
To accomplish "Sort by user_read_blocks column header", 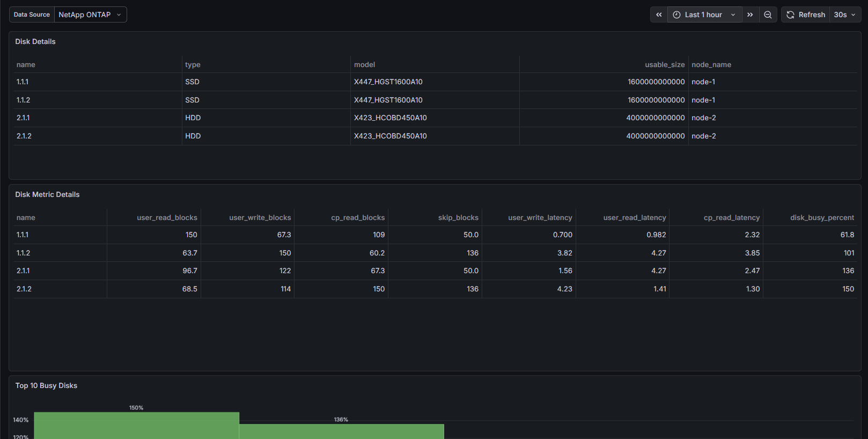I will point(167,217).
